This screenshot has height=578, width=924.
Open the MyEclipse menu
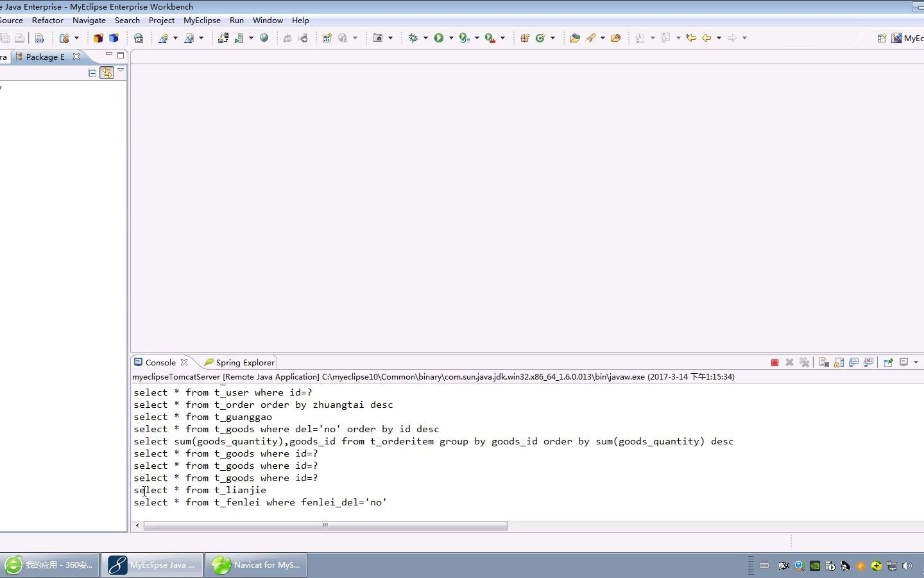tap(201, 21)
